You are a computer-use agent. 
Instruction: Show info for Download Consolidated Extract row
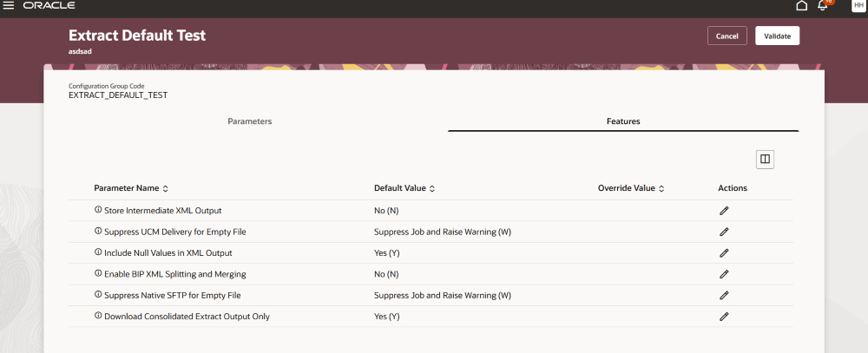[99, 316]
